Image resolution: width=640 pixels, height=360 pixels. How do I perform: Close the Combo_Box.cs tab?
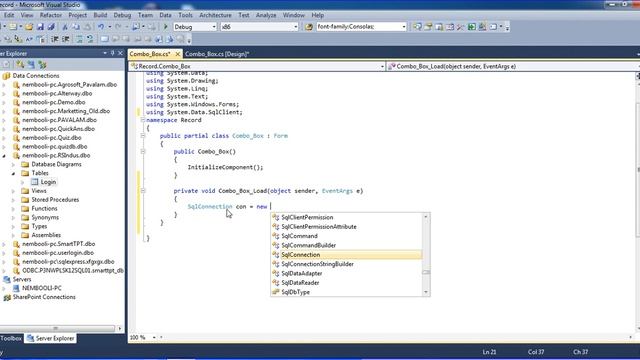(178, 54)
